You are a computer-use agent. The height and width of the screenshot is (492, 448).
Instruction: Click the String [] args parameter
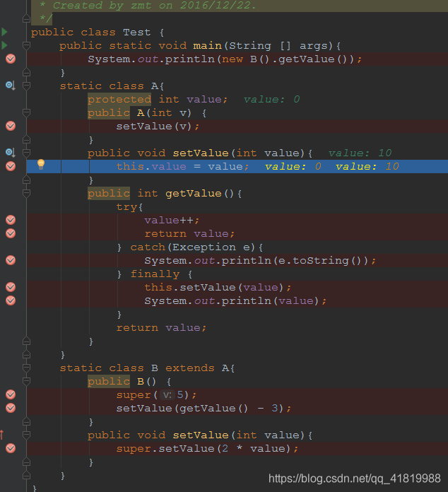tap(281, 45)
